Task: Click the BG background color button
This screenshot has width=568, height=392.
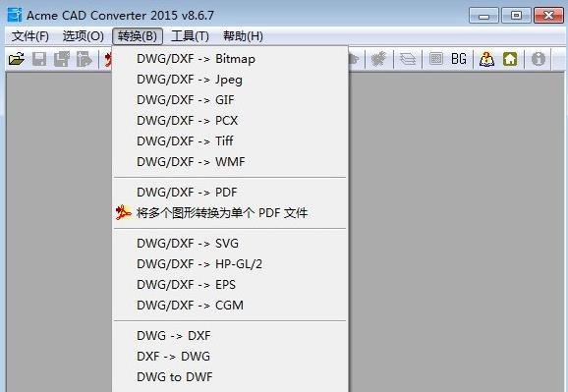Action: pyautogui.click(x=459, y=59)
